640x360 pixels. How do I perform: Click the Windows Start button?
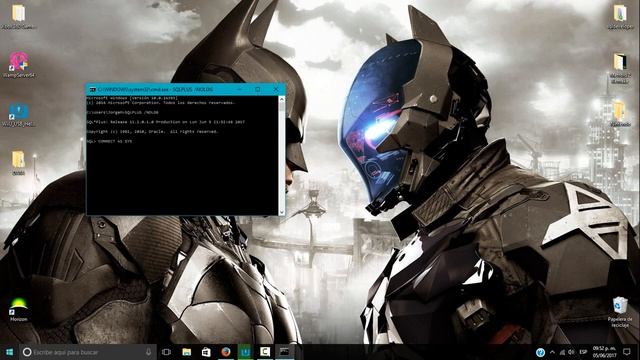(x=9, y=352)
